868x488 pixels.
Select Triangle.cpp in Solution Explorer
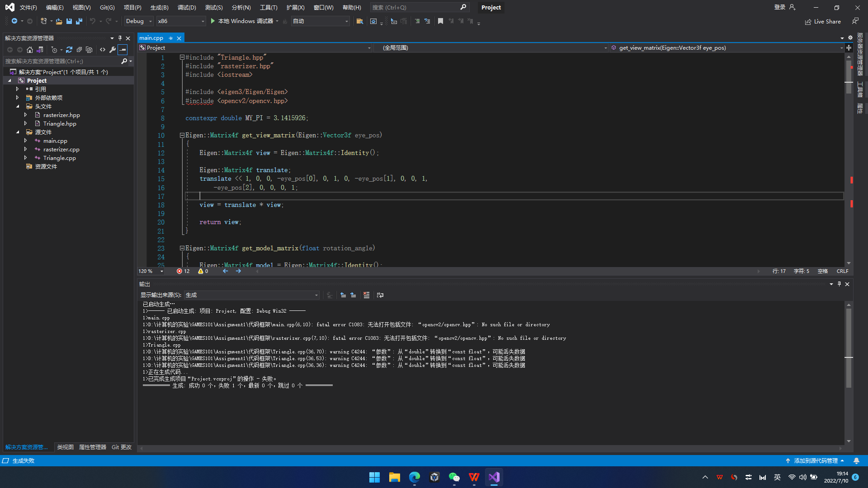click(x=59, y=158)
